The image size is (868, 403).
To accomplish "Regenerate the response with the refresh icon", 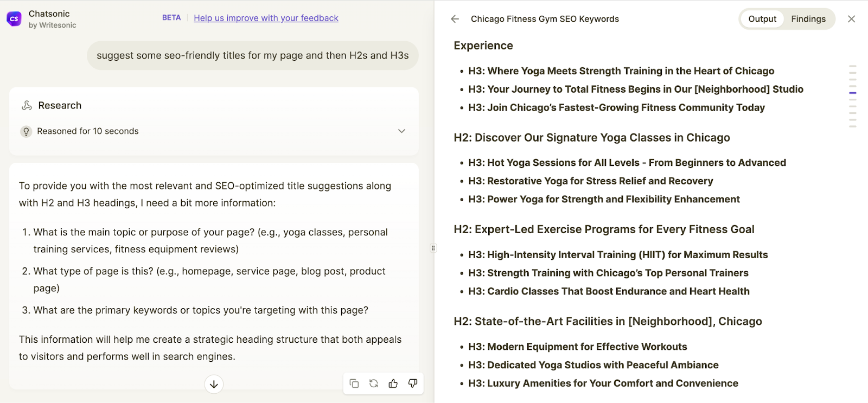I will tap(374, 383).
